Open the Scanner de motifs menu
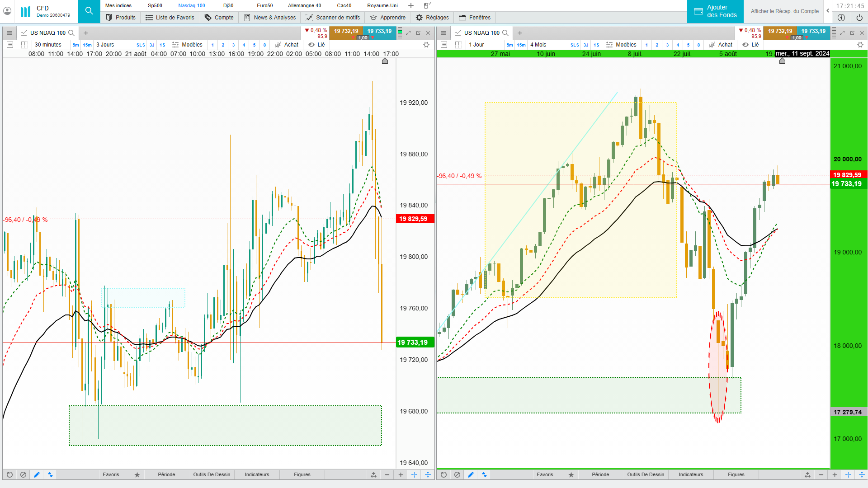The height and width of the screenshot is (488, 868). (333, 18)
